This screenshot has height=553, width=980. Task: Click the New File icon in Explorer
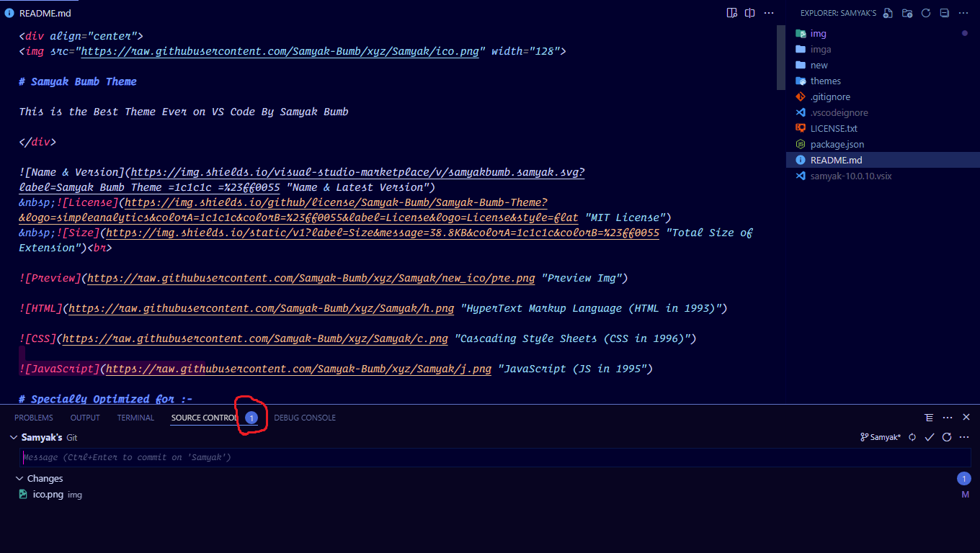coord(887,13)
